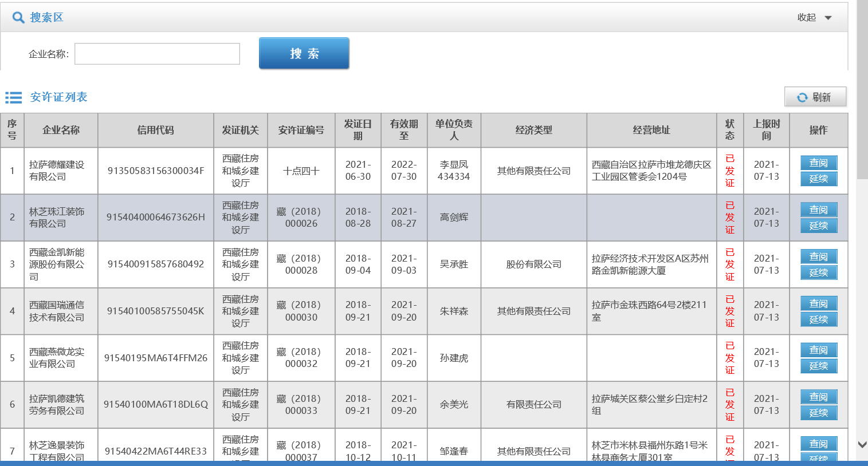
Task: Collapse the search area with the 收起 arrow
Action: pyautogui.click(x=828, y=18)
